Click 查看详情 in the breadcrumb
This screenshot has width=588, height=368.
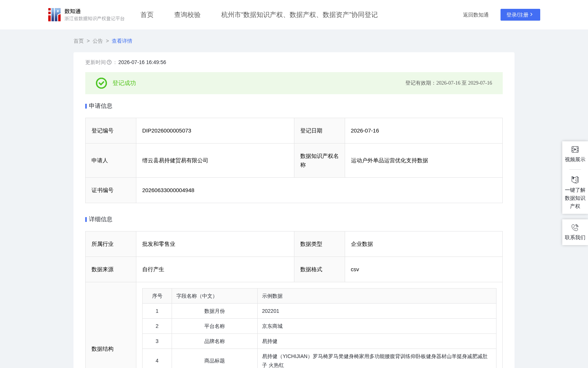tap(122, 41)
